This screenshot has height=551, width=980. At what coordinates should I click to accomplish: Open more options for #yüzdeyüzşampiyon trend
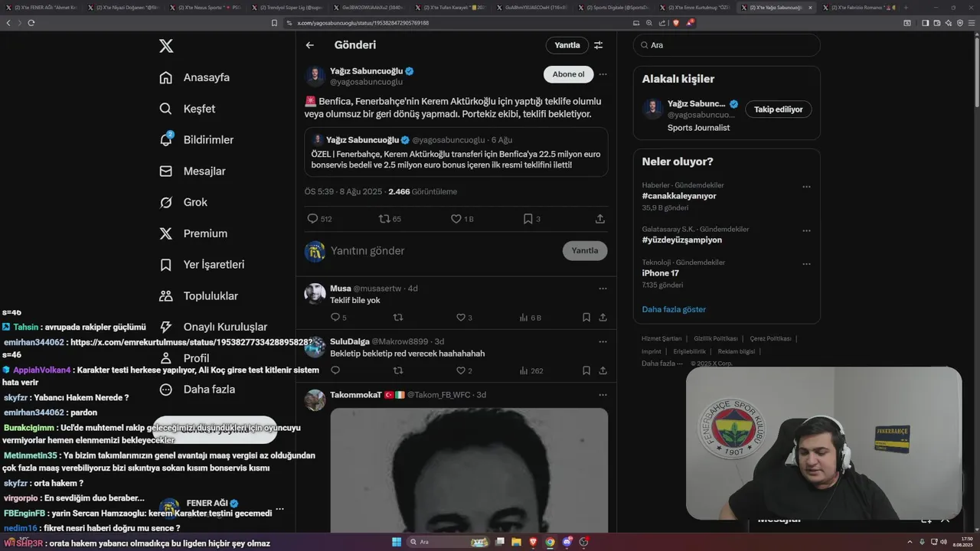pos(806,230)
